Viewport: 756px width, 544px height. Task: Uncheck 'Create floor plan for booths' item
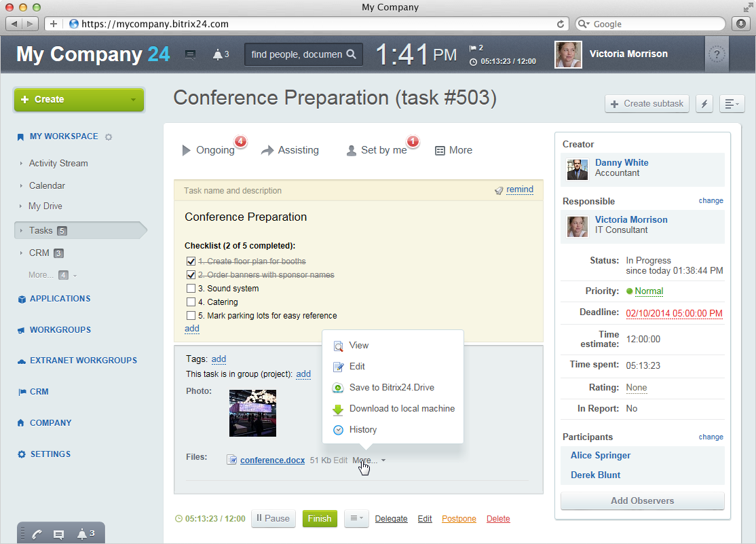coord(191,261)
